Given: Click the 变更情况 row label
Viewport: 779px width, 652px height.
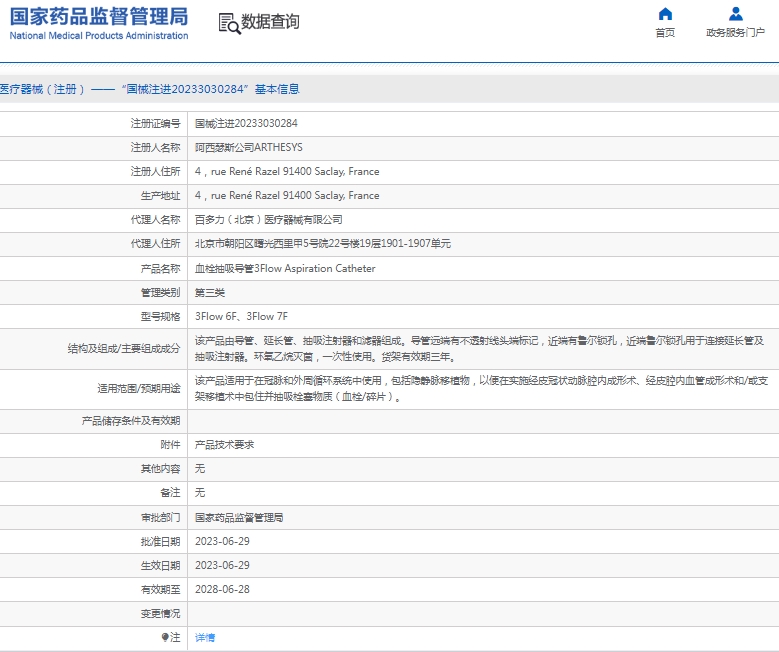Looking at the screenshot, I should [x=160, y=614].
